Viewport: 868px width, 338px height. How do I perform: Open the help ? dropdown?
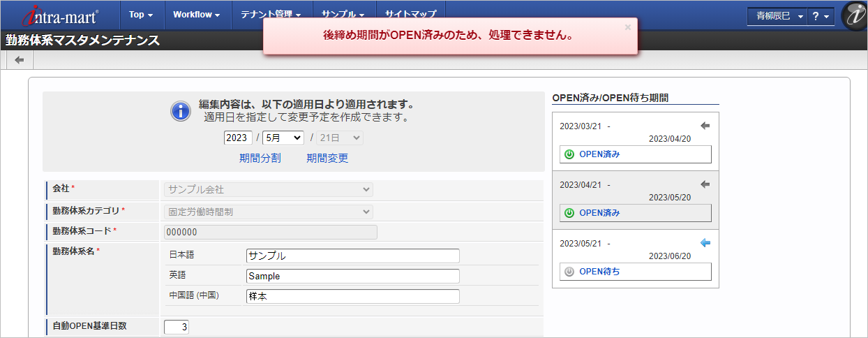pos(821,16)
